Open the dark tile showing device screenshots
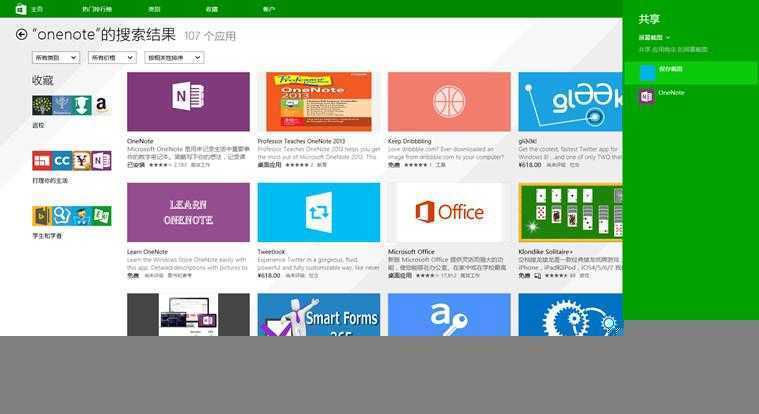The width and height of the screenshot is (759, 414). [x=188, y=314]
